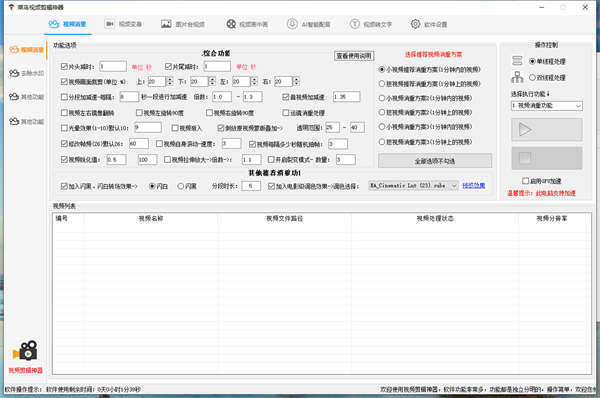Open the Cinematic LUT cube dropdown

pos(413,186)
